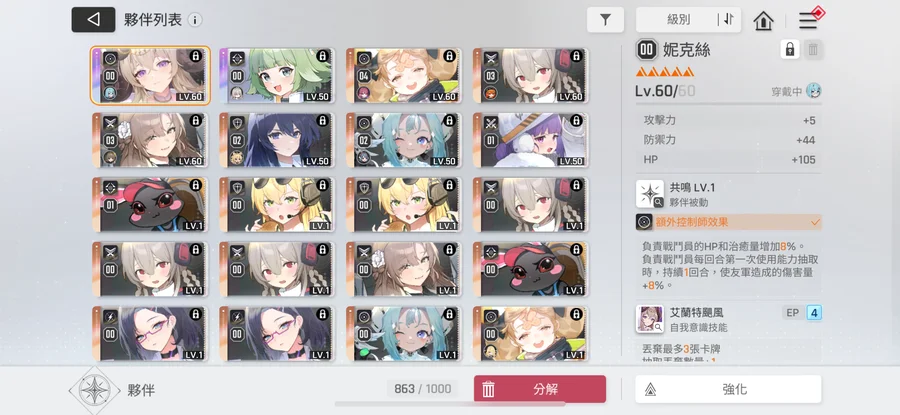
Task: Open the filter funnel icon
Action: tap(605, 20)
